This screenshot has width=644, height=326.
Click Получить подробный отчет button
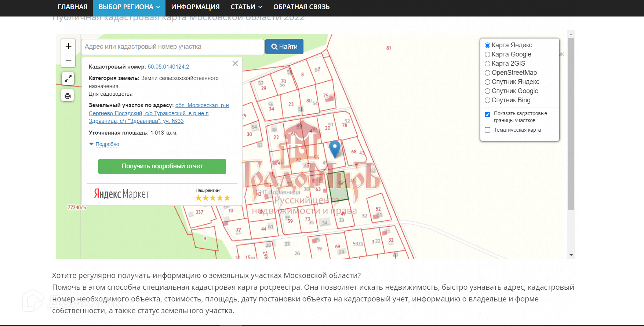coord(162,166)
